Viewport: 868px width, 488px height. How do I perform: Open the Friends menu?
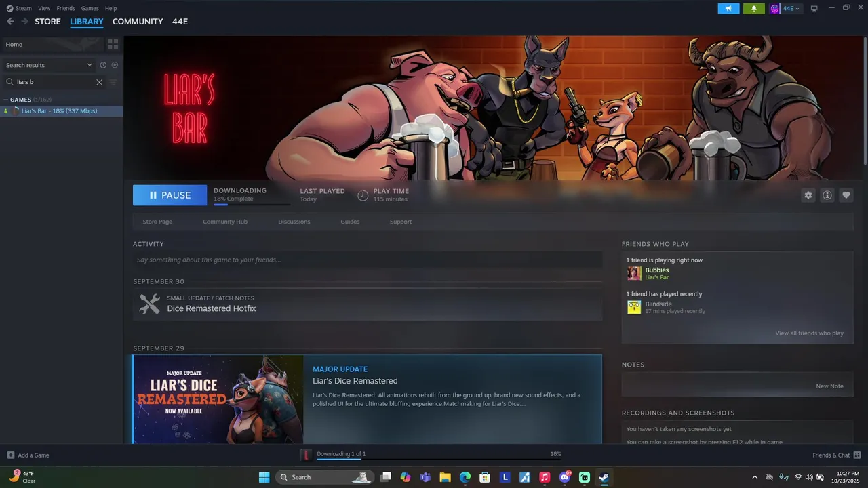click(x=66, y=8)
